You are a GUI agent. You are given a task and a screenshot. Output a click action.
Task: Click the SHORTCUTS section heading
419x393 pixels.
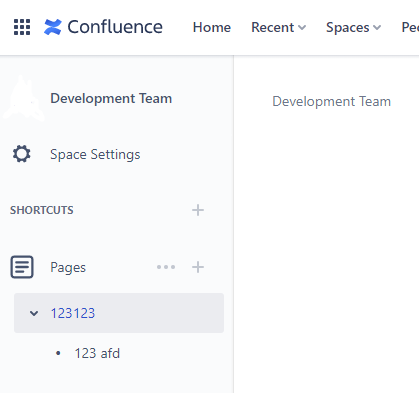click(42, 210)
